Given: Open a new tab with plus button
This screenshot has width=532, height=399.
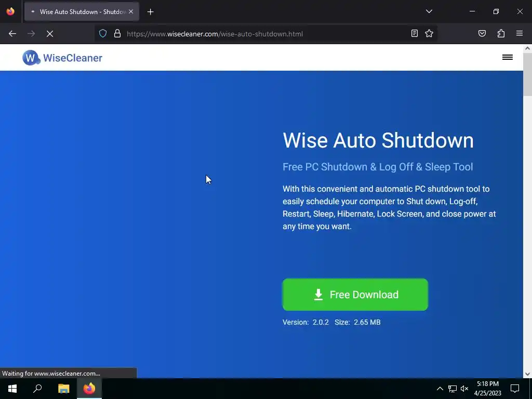Looking at the screenshot, I should click(150, 12).
